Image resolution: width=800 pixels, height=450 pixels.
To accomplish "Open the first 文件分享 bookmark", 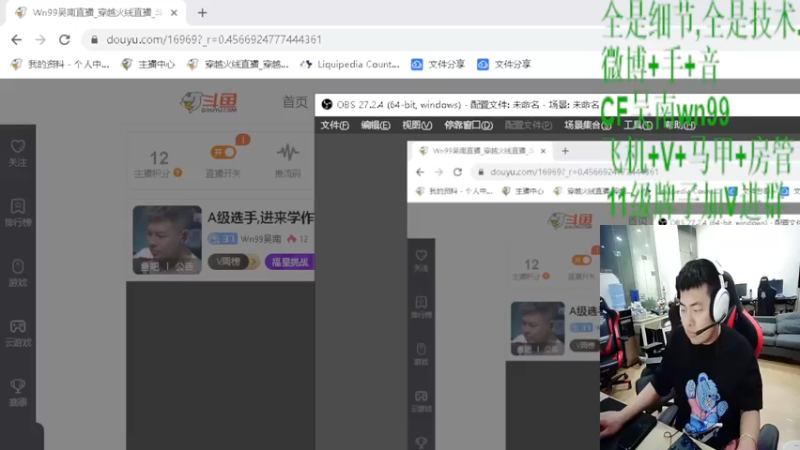I will 438,64.
